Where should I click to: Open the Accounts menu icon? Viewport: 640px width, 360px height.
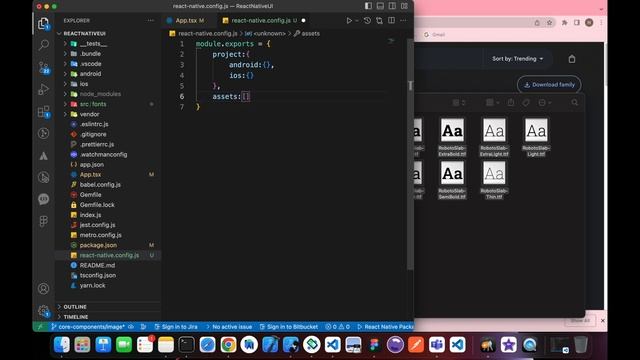43,289
